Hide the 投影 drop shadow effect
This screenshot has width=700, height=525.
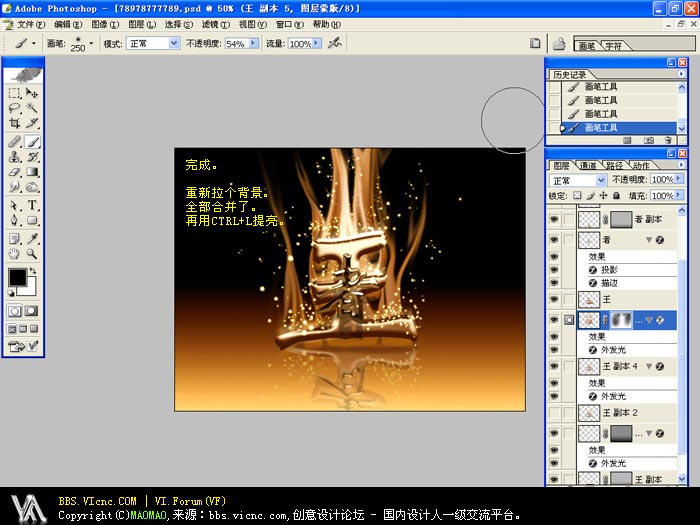coord(555,269)
